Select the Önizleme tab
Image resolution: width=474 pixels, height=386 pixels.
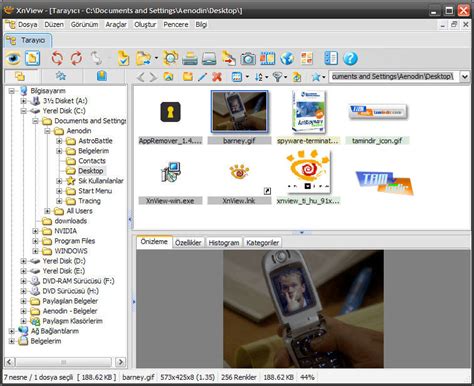(x=154, y=242)
